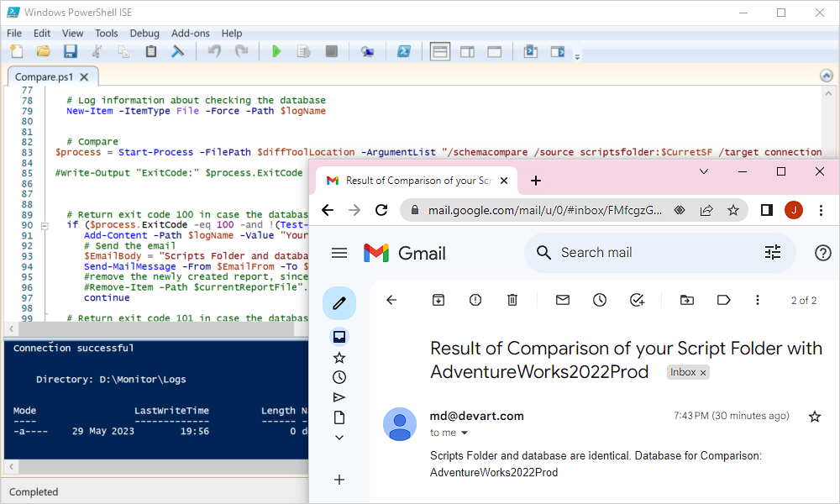840x504 pixels.
Task: Go back with Chrome back arrow
Action: click(x=328, y=210)
